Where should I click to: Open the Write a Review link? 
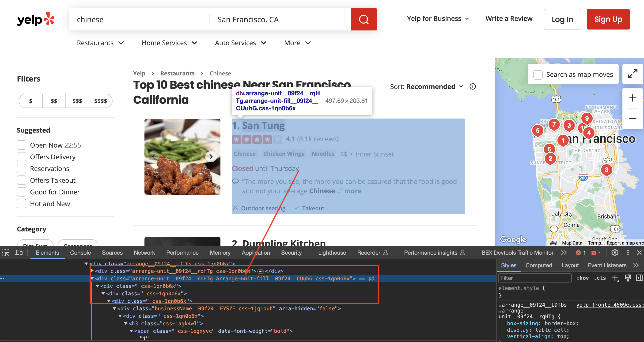509,19
